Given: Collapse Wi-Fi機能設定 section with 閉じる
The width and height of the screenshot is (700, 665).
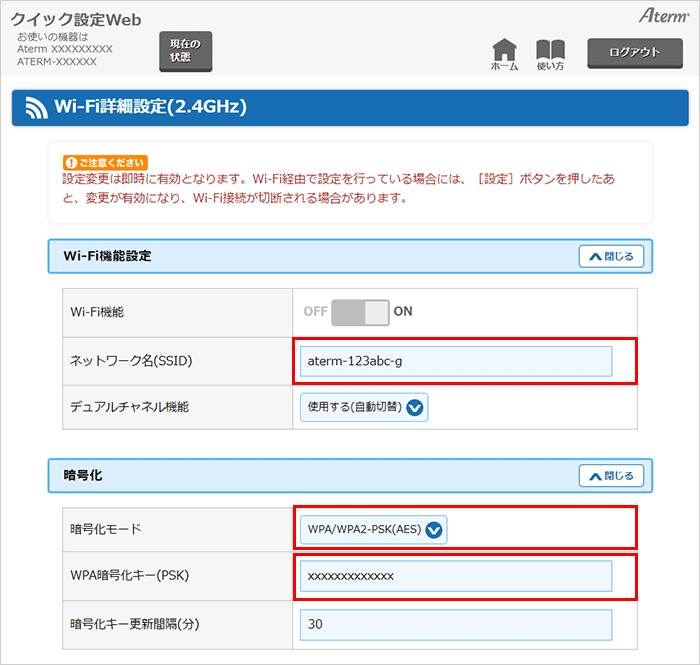Looking at the screenshot, I should [x=611, y=256].
